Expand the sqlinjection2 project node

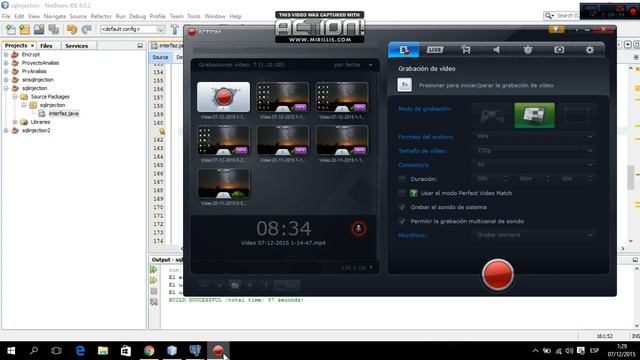click(x=6, y=131)
